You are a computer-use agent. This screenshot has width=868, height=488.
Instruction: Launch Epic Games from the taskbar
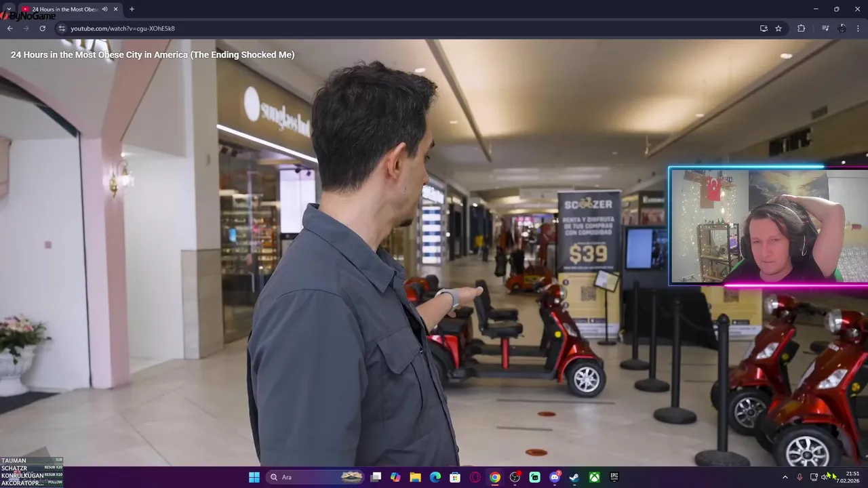point(614,477)
